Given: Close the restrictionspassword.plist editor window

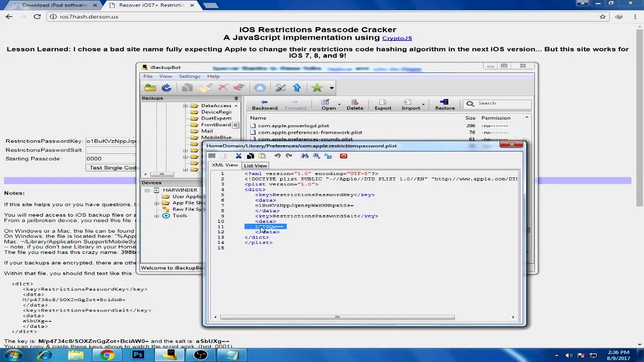Looking at the screenshot, I should (512, 145).
